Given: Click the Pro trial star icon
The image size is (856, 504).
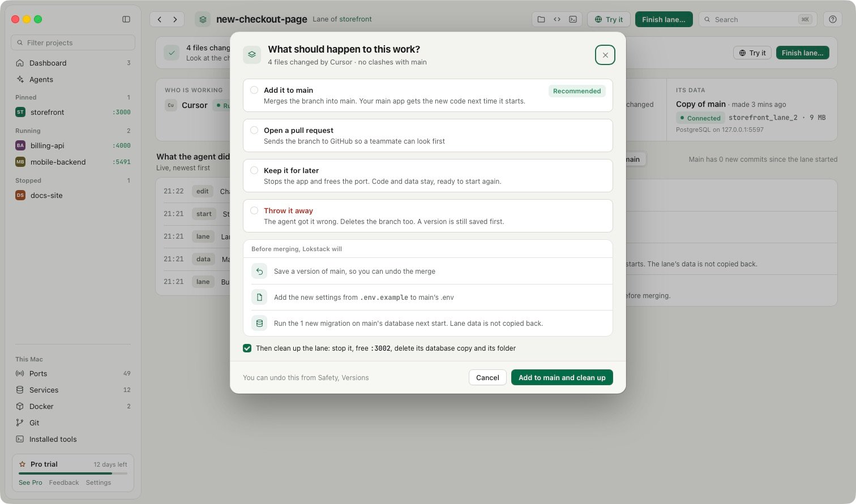Looking at the screenshot, I should click(x=23, y=464).
